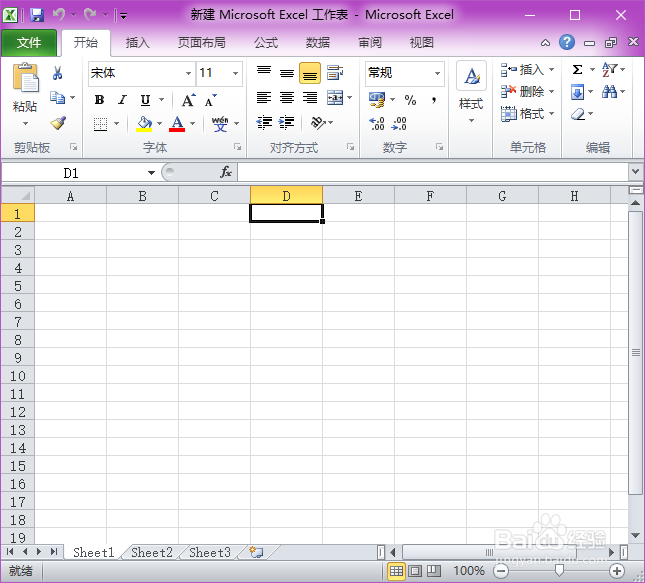The width and height of the screenshot is (645, 583).
Task: Switch to 公式 ribbon tab
Action: point(266,42)
